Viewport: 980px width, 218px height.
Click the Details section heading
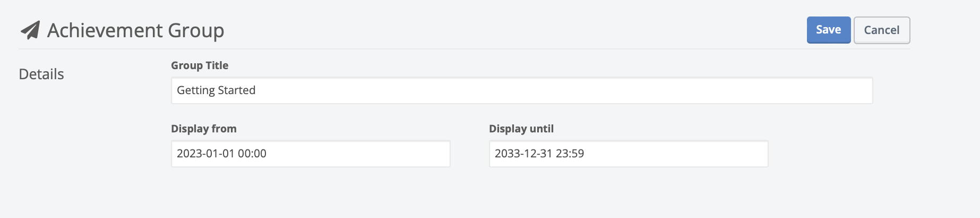pos(41,74)
